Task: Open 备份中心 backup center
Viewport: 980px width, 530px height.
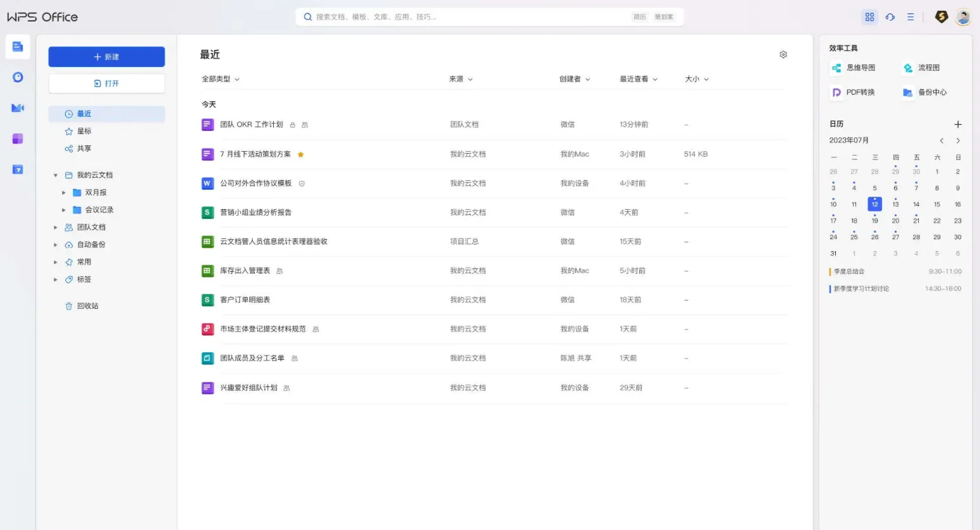Action: coord(924,92)
